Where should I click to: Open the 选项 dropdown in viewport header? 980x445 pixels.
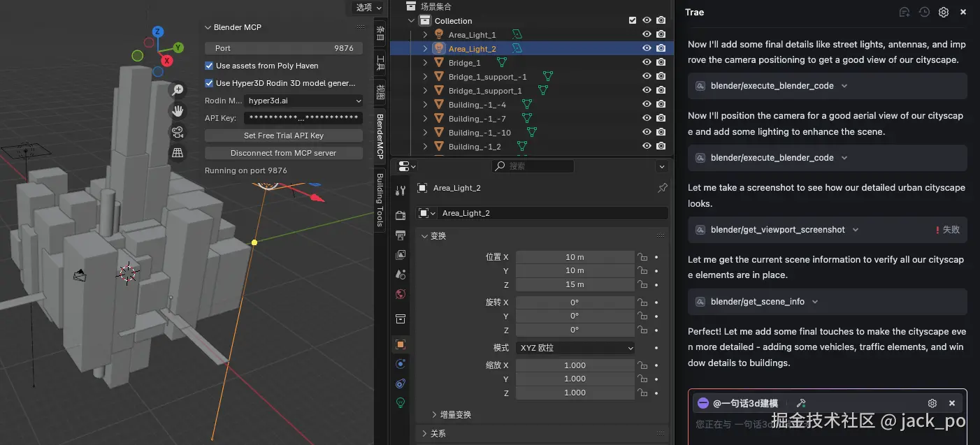click(369, 7)
